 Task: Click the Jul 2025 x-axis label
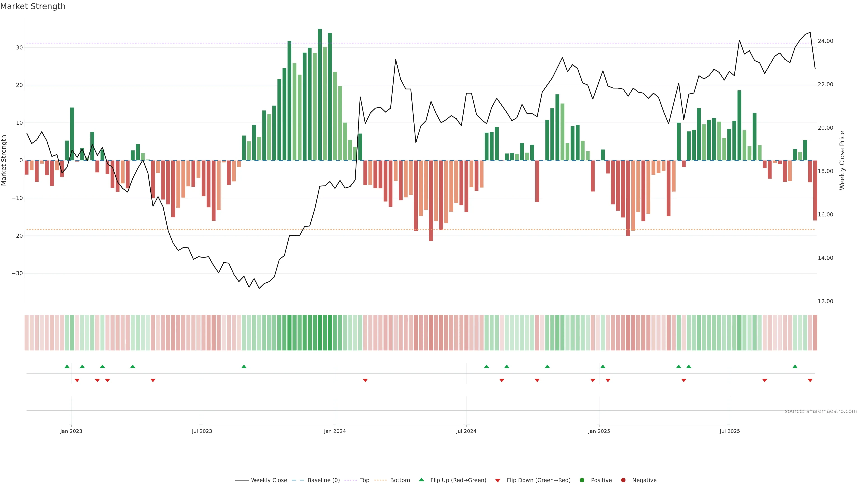coord(729,431)
